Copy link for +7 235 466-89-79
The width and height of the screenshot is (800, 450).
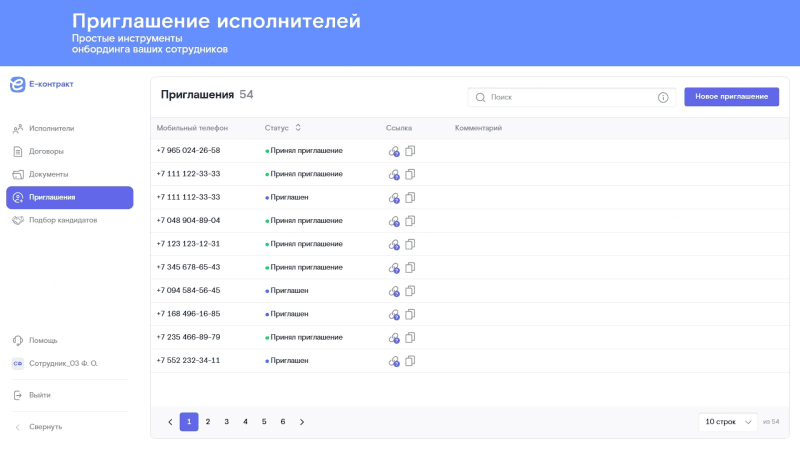tap(410, 338)
